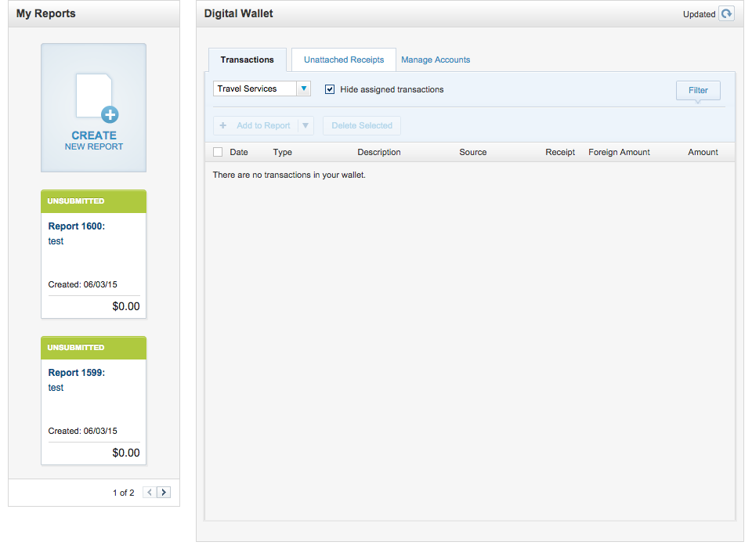The height and width of the screenshot is (560, 752).
Task: Open Report 1599 link
Action: (77, 373)
